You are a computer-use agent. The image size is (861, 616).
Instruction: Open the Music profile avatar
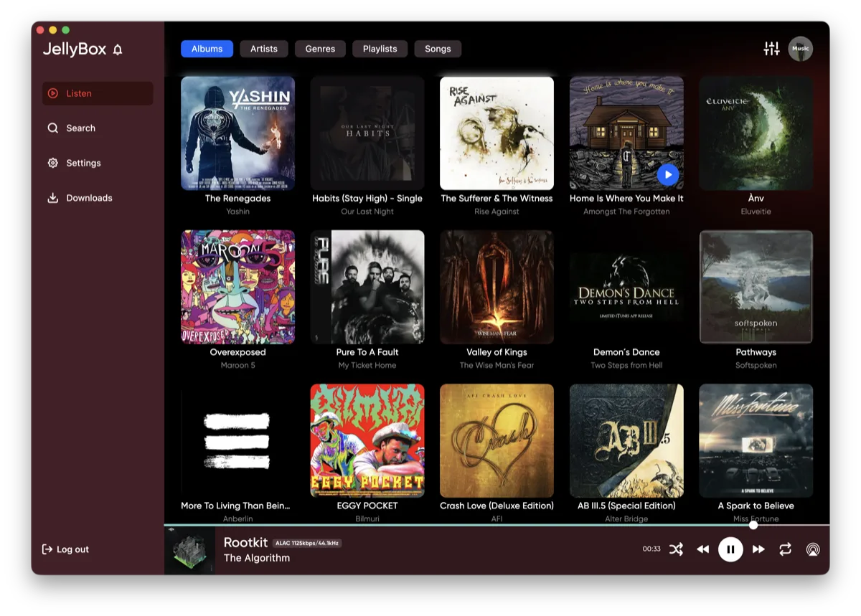pyautogui.click(x=801, y=49)
